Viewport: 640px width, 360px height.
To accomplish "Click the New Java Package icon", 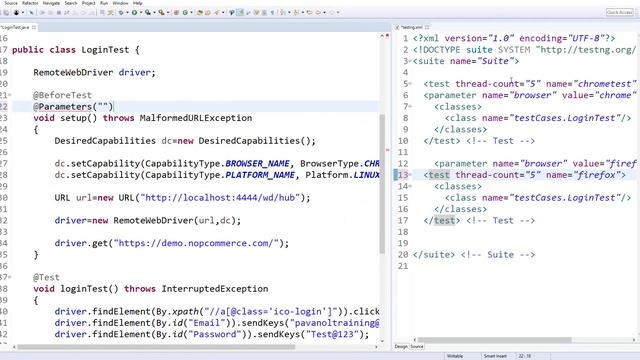I will [176, 13].
